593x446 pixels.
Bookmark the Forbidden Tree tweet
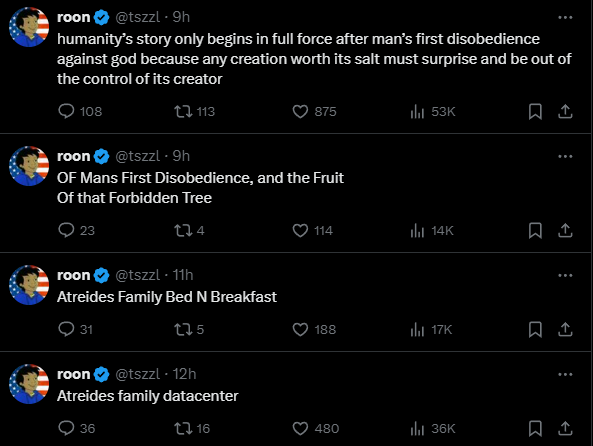[535, 230]
